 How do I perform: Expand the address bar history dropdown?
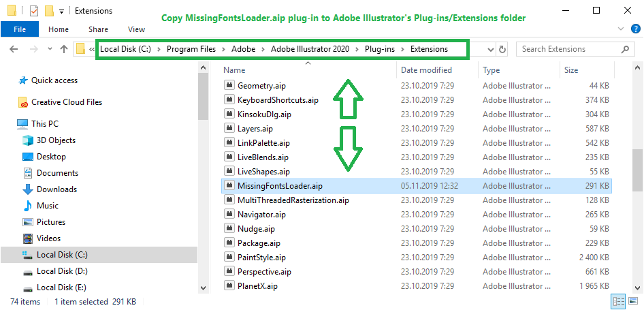click(490, 49)
